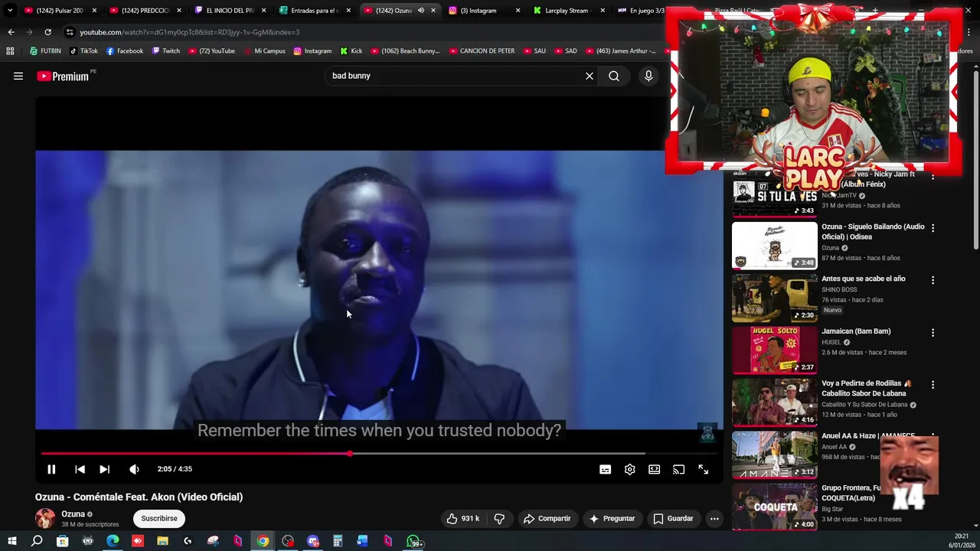This screenshot has height=551, width=980.
Task: Skip back to the previous video in the player
Action: tap(80, 469)
